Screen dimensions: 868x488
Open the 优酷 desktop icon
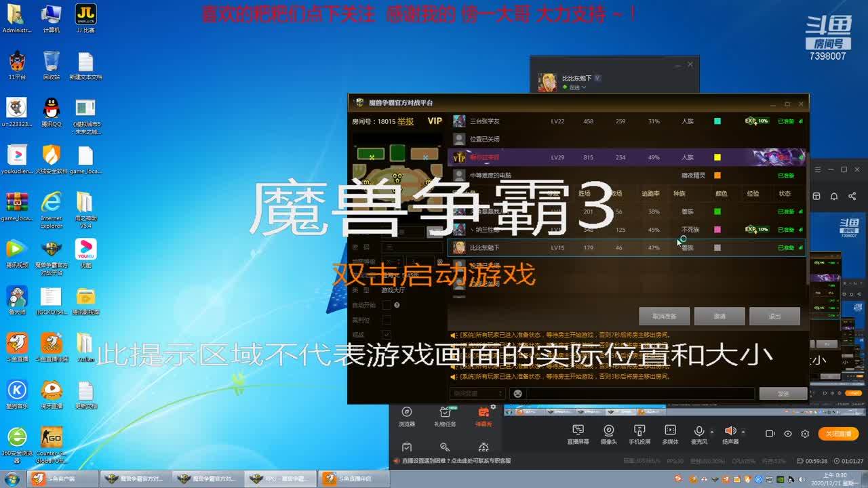[85, 253]
